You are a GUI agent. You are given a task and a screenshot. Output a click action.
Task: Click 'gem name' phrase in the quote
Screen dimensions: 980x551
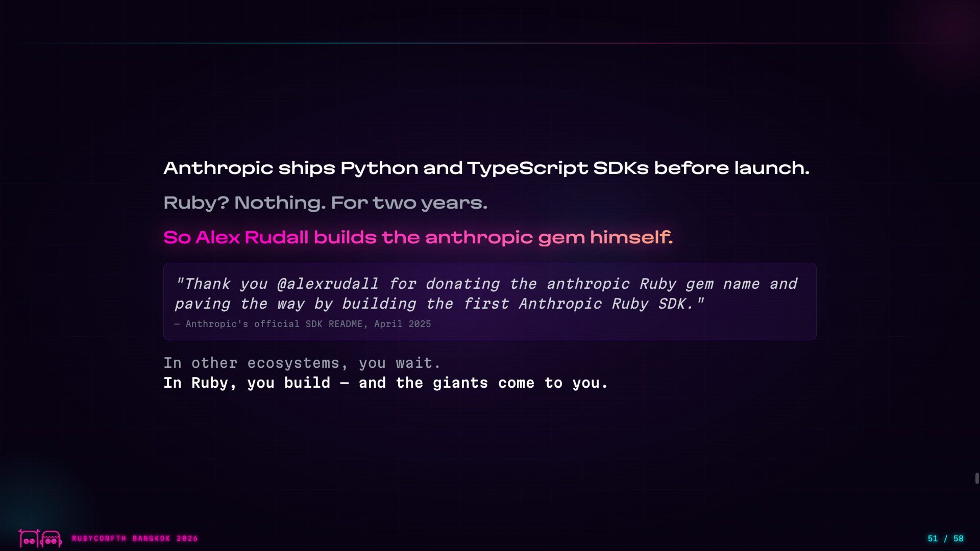(x=722, y=284)
